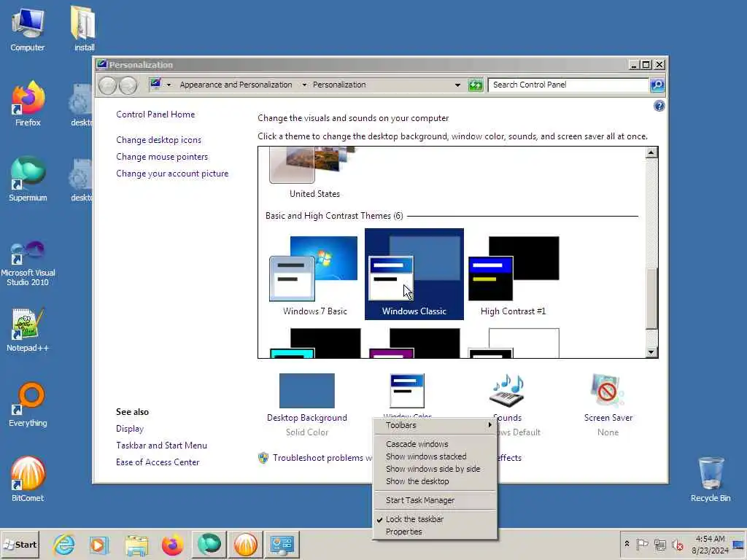Open Action Center flag in tray

[642, 544]
